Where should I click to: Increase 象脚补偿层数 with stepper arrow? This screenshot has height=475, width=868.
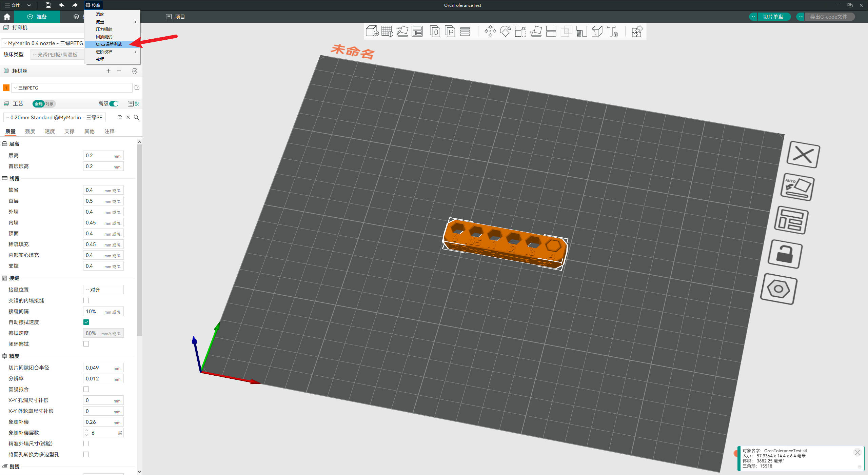point(87,431)
